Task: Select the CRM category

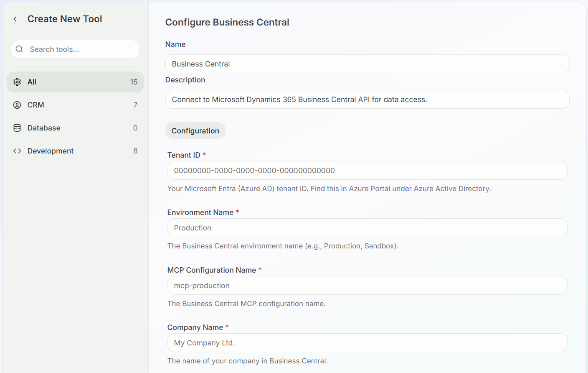Action: coord(75,105)
